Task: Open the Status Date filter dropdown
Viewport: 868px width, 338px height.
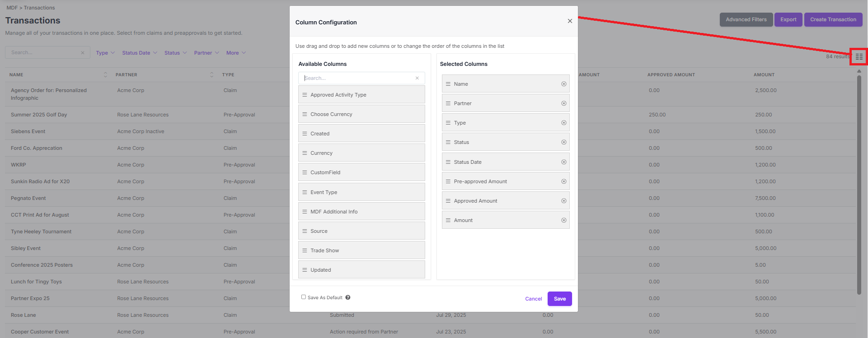Action: 140,53
